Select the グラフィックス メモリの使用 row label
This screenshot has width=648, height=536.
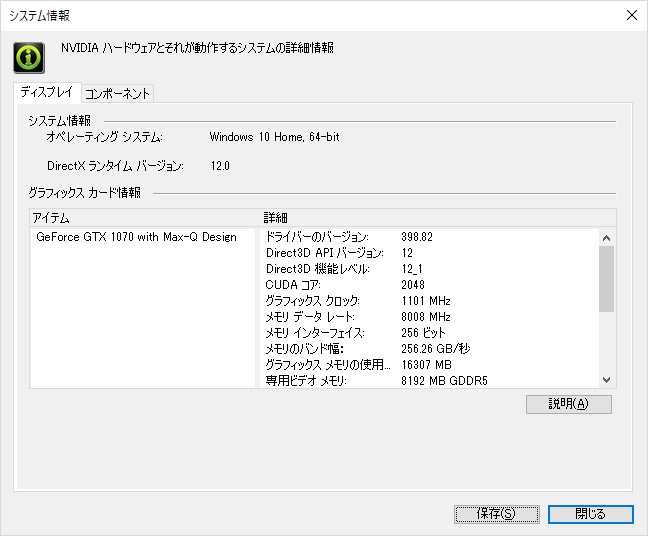point(328,365)
